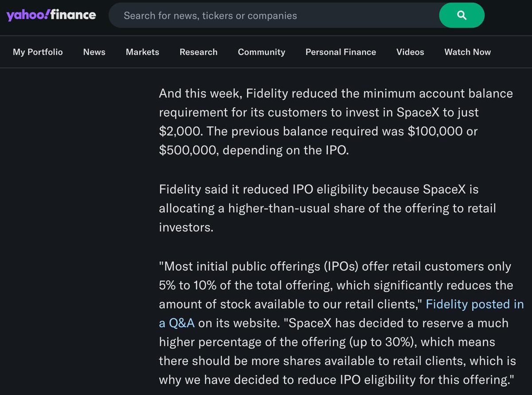The height and width of the screenshot is (395, 532).
Task: Open the Watch Now nav item
Action: click(x=468, y=52)
